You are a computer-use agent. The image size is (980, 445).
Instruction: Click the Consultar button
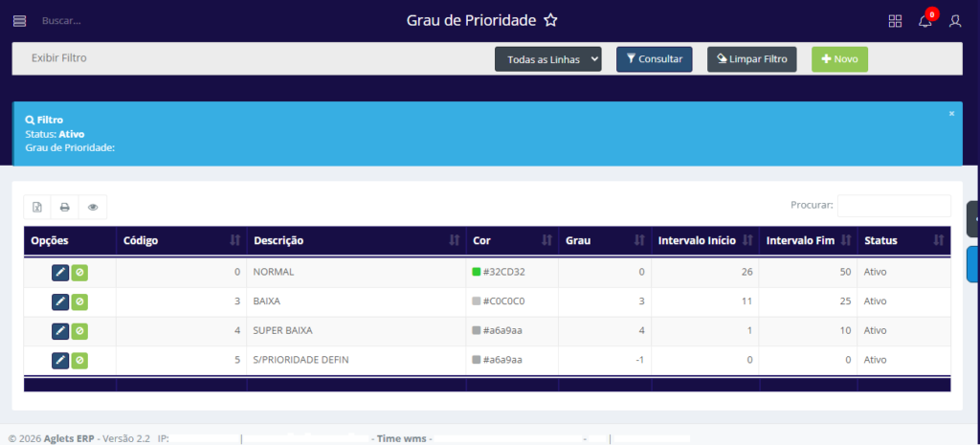[654, 59]
